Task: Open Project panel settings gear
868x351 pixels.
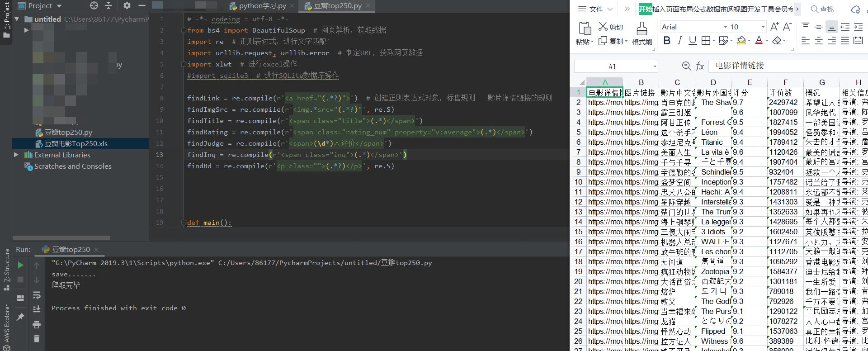Action: [x=127, y=5]
